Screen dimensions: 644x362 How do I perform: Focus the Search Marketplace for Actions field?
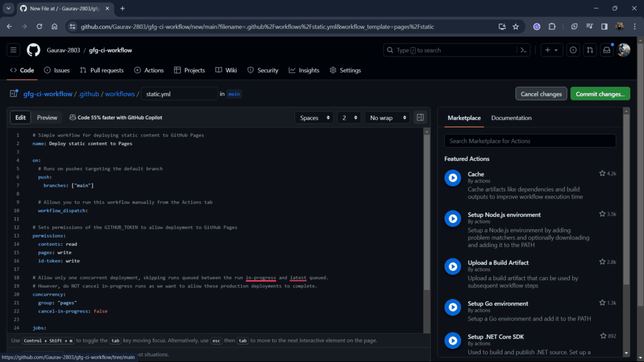pos(530,141)
